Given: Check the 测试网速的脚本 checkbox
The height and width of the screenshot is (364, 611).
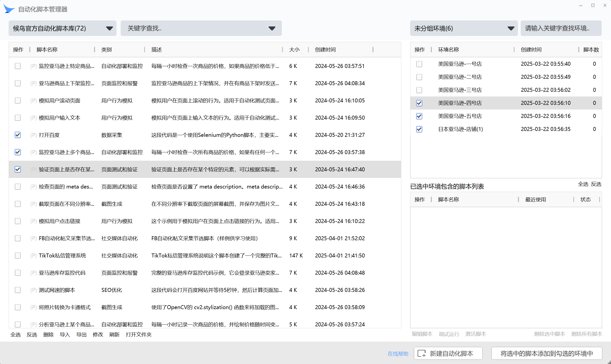Looking at the screenshot, I should 18,290.
